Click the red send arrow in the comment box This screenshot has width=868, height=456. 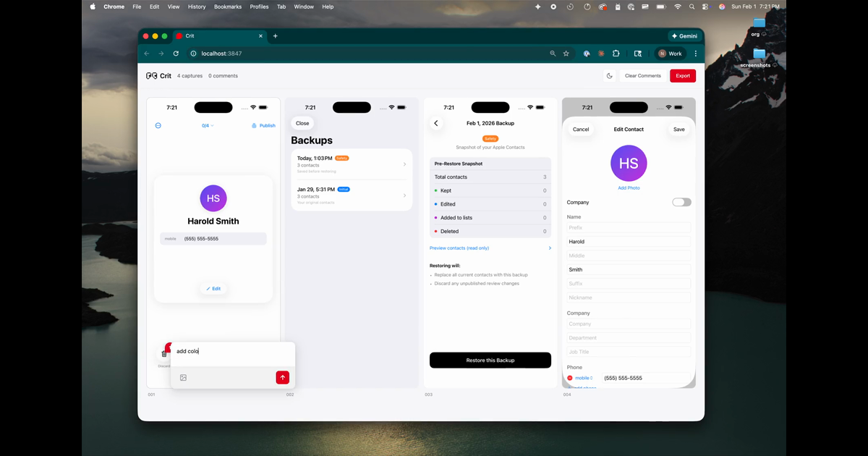tap(282, 377)
